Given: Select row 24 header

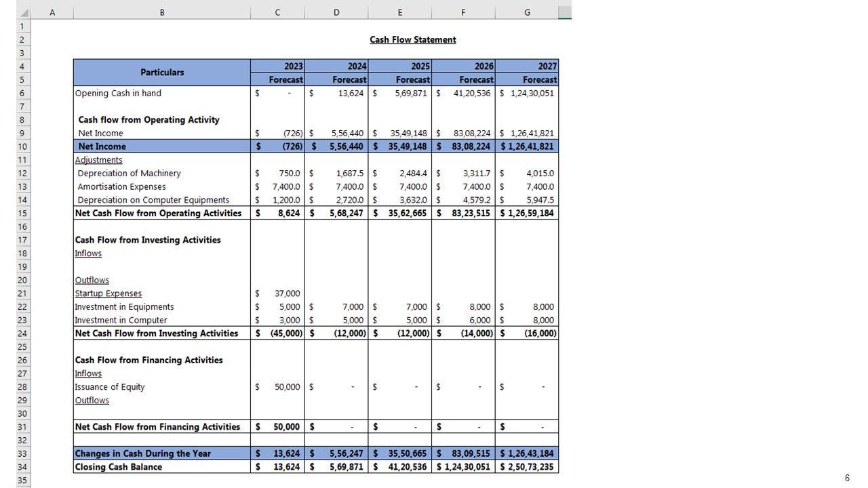Looking at the screenshot, I should 22,333.
